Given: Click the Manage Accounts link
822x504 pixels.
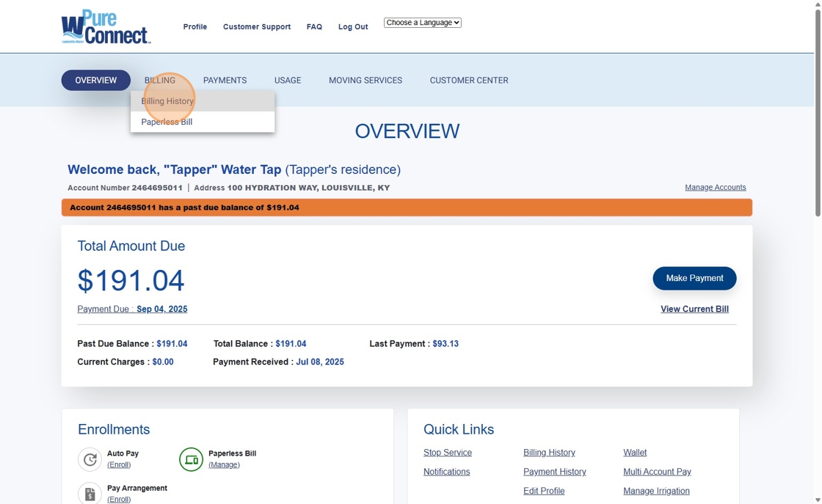Looking at the screenshot, I should coord(716,187).
